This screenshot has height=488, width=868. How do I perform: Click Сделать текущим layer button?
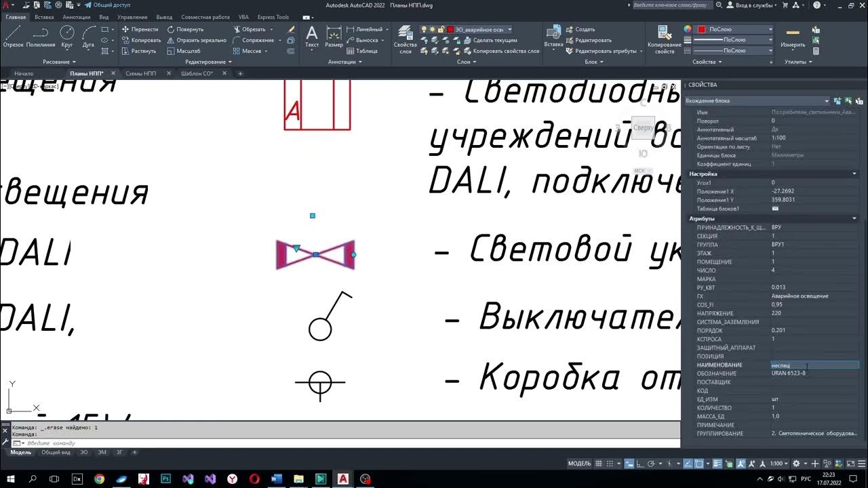point(490,40)
